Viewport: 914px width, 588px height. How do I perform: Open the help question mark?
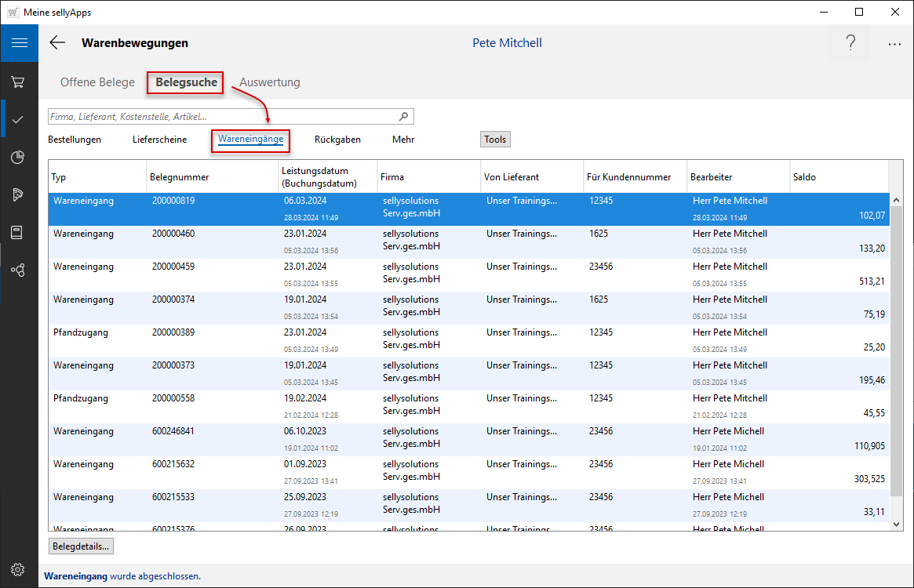click(850, 43)
